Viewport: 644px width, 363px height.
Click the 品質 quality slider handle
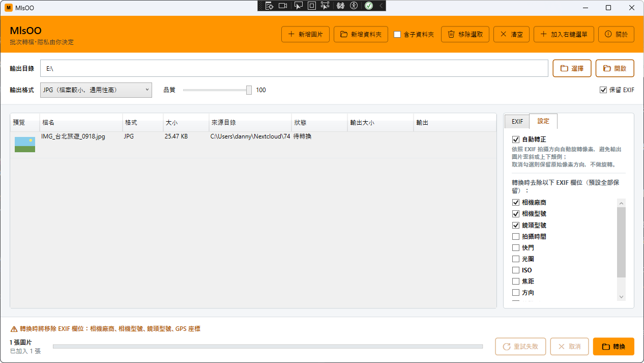pos(249,90)
